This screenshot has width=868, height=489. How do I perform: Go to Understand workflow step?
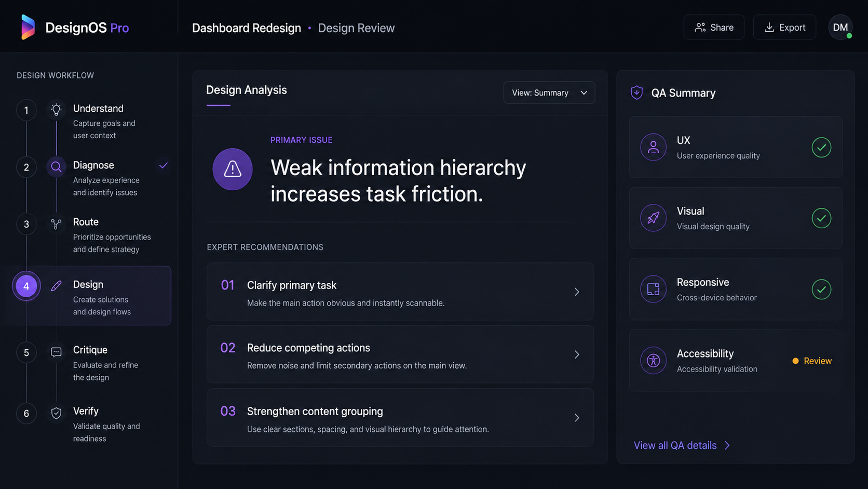pyautogui.click(x=98, y=109)
